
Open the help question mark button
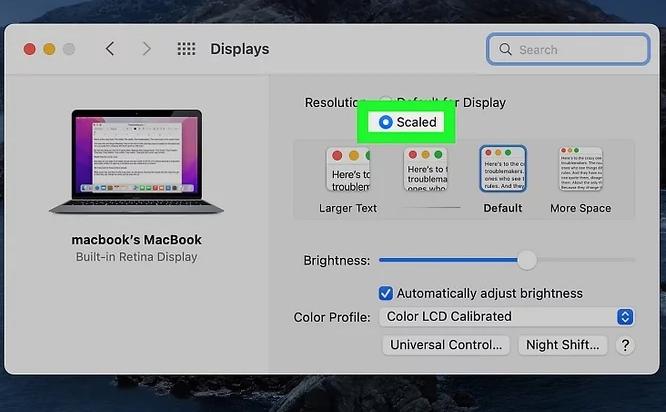625,345
